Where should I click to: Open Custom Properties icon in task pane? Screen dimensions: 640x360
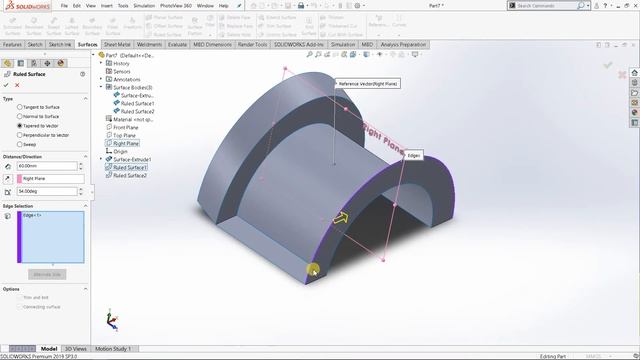click(635, 122)
